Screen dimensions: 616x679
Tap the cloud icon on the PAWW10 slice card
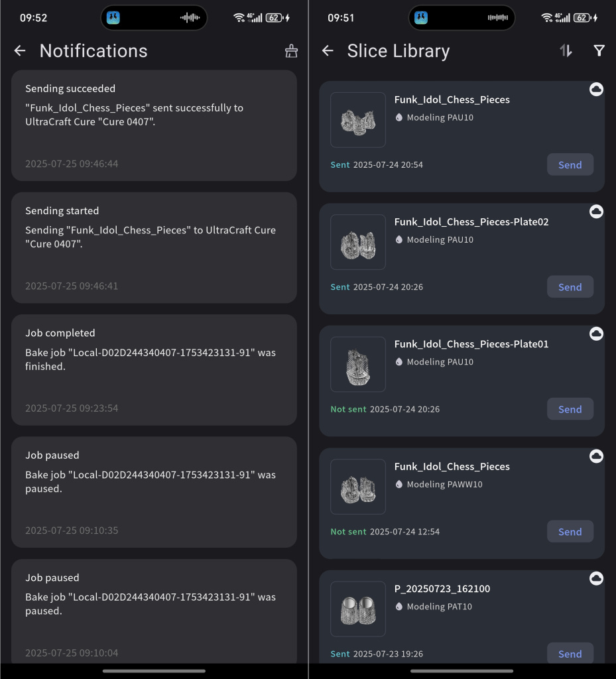[x=596, y=456]
